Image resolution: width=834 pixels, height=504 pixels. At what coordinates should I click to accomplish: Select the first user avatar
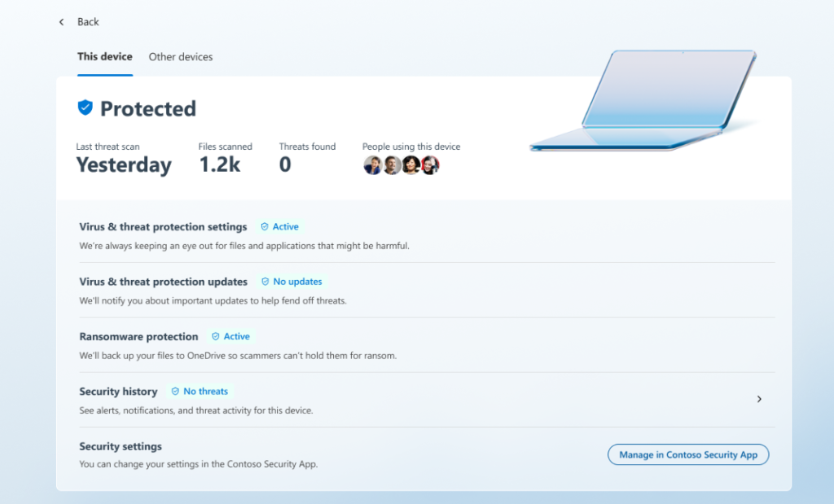tap(372, 165)
